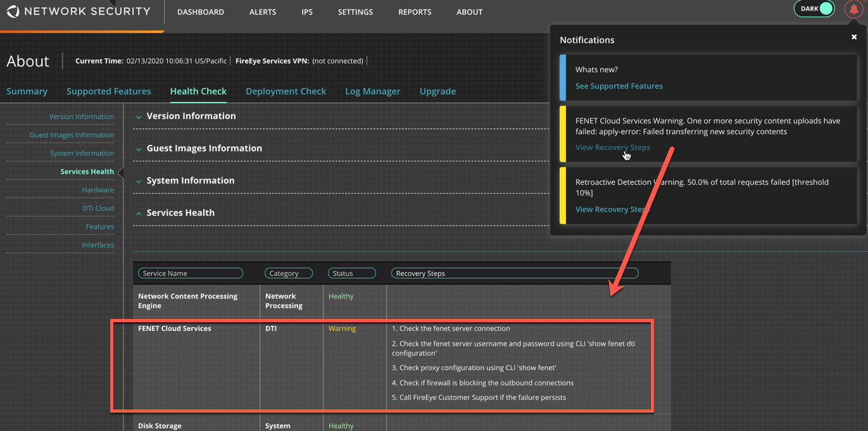The width and height of the screenshot is (868, 431).
Task: Select Hardware in the sidebar
Action: 97,190
